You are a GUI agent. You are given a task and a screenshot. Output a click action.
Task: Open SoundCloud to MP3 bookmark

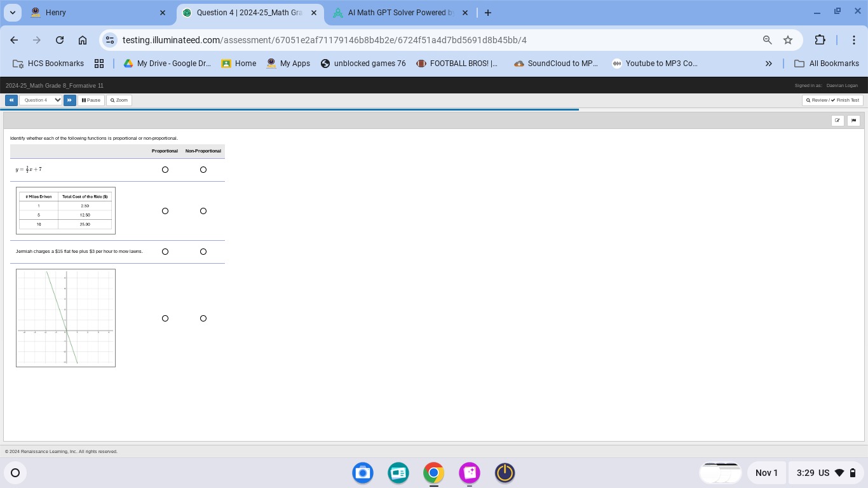(556, 64)
